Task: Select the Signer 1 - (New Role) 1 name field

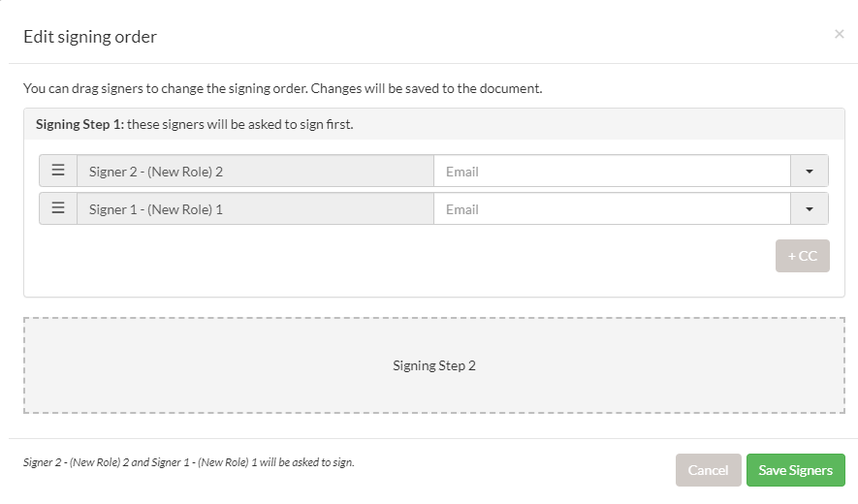Action: [x=255, y=208]
